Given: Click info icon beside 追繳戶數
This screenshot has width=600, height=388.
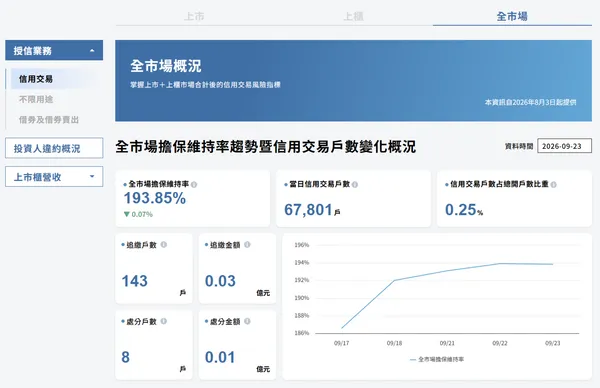Looking at the screenshot, I should pyautogui.click(x=164, y=245).
